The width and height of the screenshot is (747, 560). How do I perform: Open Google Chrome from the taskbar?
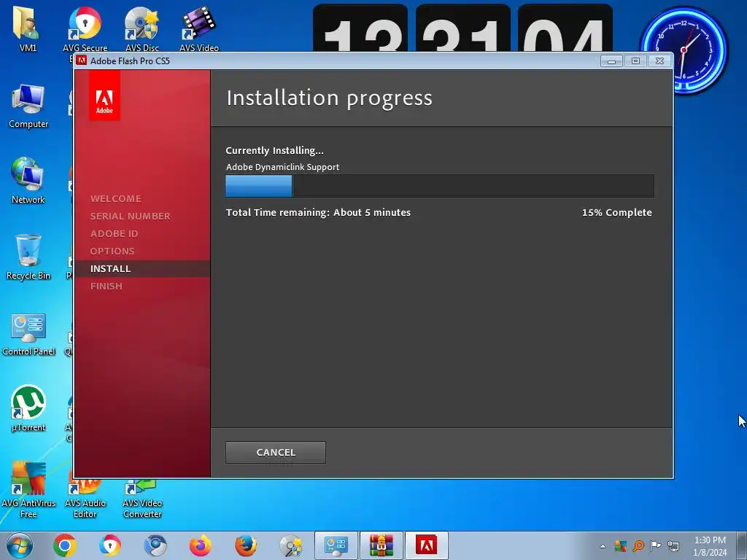(65, 545)
